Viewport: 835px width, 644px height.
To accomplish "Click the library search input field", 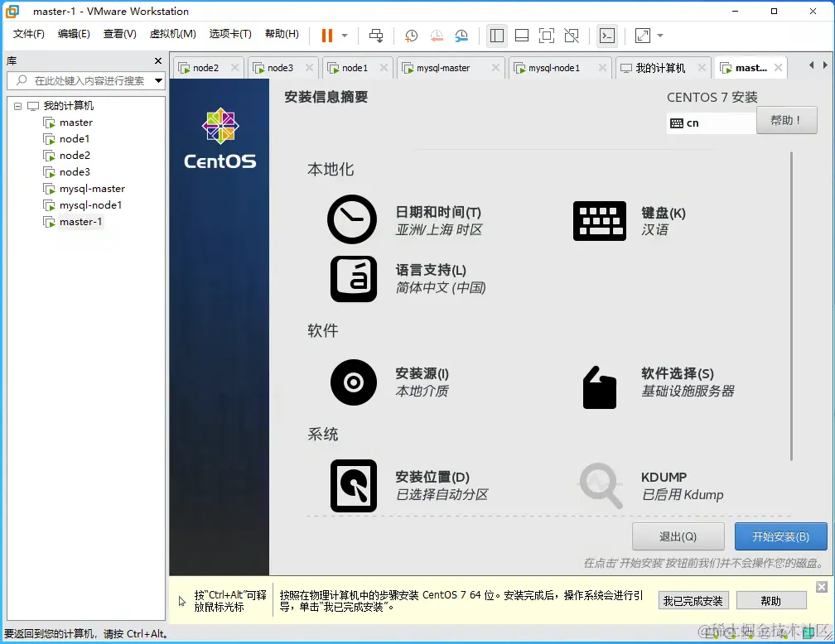I will (x=85, y=81).
